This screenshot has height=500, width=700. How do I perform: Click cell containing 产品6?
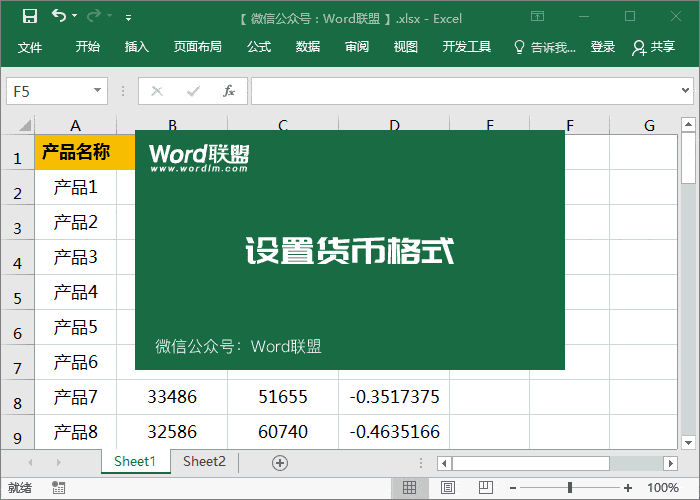click(75, 362)
